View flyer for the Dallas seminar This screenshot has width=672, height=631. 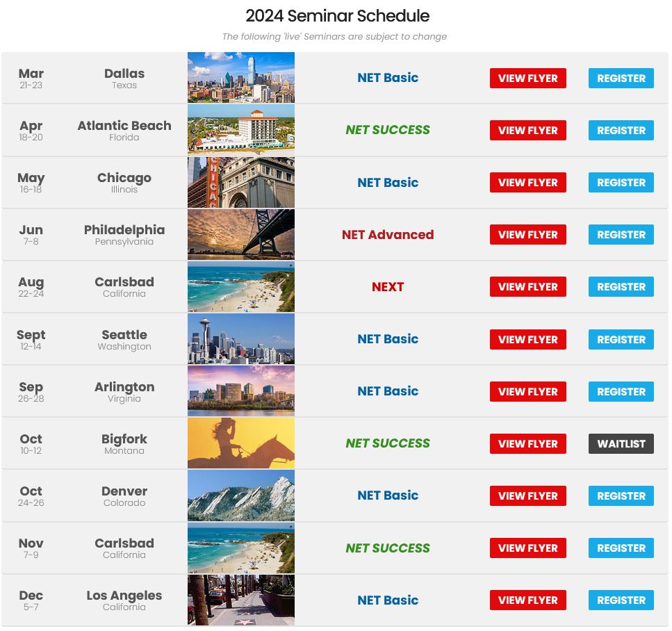click(x=528, y=78)
